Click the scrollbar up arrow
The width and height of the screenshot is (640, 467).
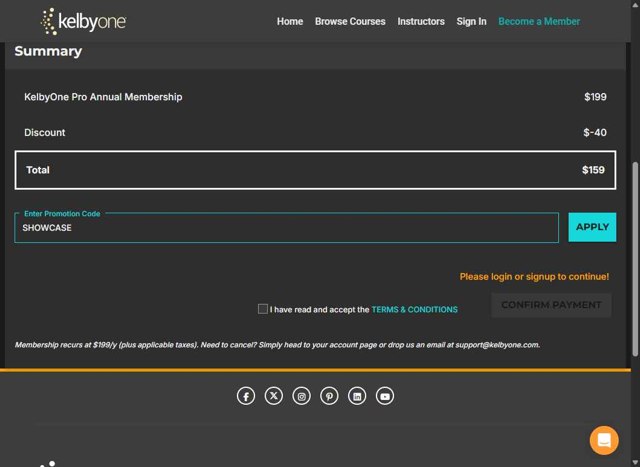click(635, 4)
